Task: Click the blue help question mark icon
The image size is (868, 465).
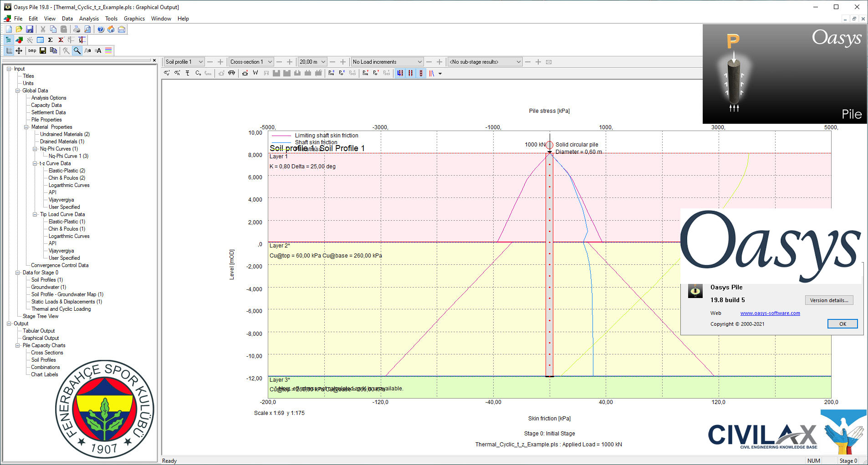Action: (x=101, y=29)
